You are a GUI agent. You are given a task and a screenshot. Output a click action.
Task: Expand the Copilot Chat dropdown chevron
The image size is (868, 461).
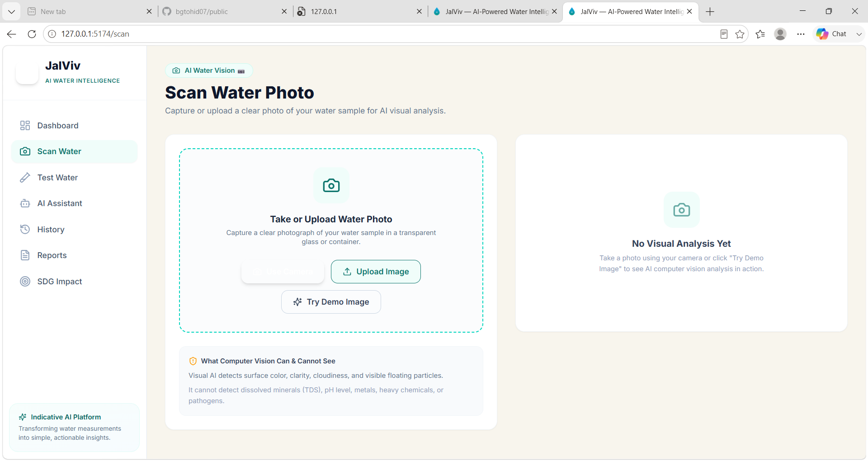[859, 34]
